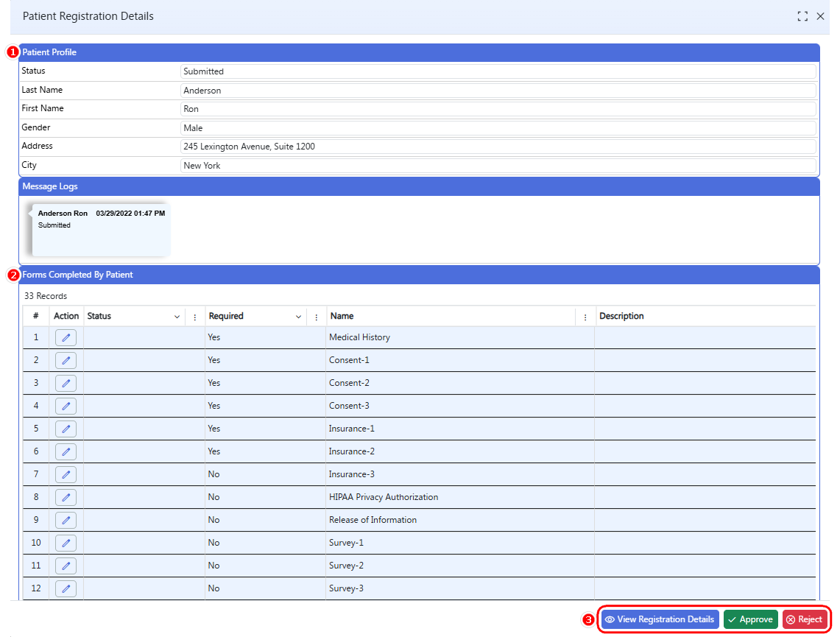This screenshot has width=840, height=637.
Task: Open Required column three-dot menu
Action: click(317, 317)
